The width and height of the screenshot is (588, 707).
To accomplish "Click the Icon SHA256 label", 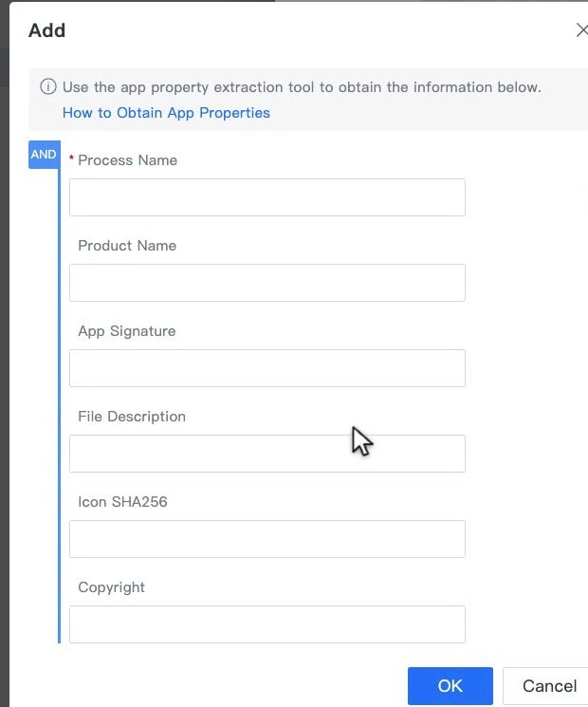I will [122, 501].
